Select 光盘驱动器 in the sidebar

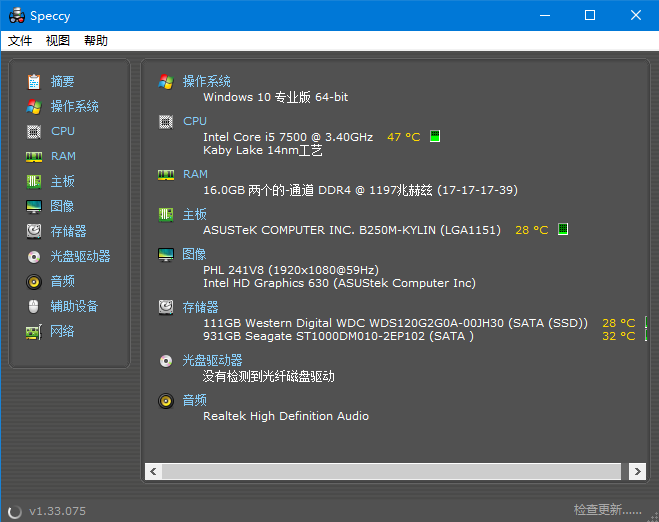tap(80, 256)
